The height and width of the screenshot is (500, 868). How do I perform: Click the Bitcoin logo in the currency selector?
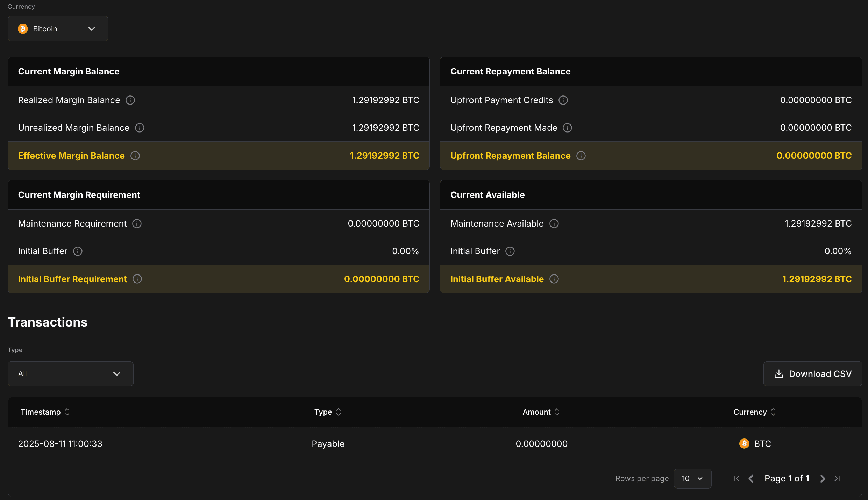[x=23, y=29]
